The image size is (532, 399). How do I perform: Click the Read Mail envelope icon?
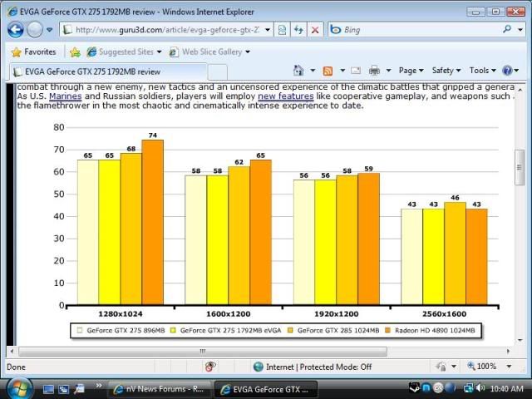pyautogui.click(x=356, y=71)
